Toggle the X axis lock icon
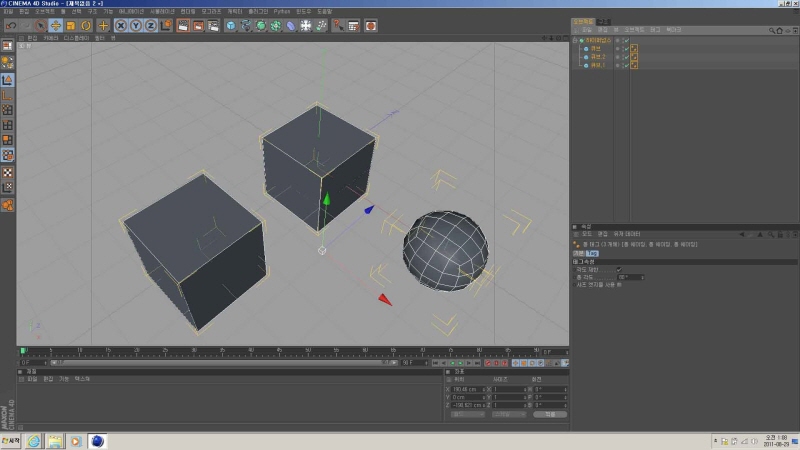Viewport: 800px width, 450px height. pos(121,25)
